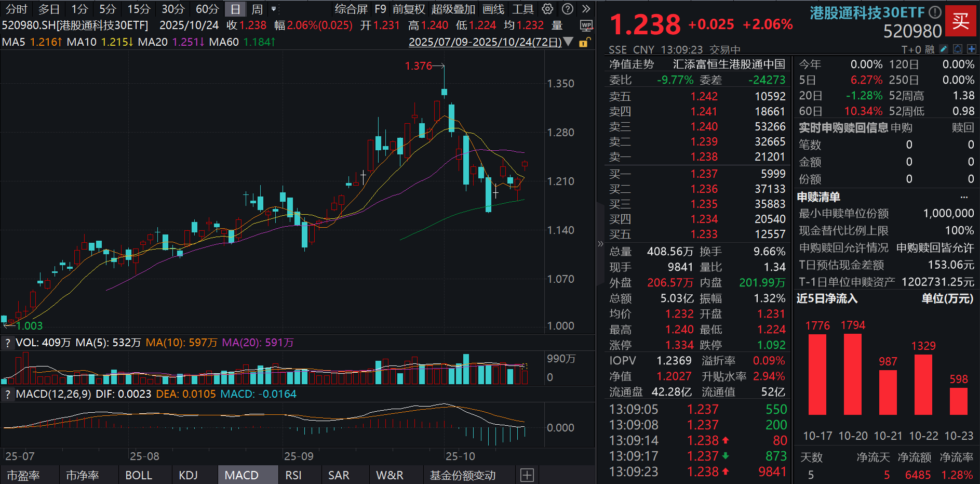Click the alert bell icon in quote panel
980x484 pixels.
[957, 48]
